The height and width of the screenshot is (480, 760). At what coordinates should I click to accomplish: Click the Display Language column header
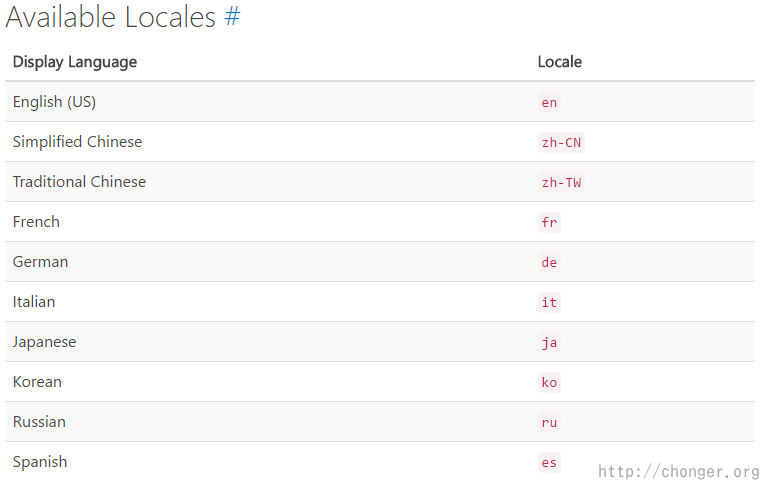click(x=75, y=62)
